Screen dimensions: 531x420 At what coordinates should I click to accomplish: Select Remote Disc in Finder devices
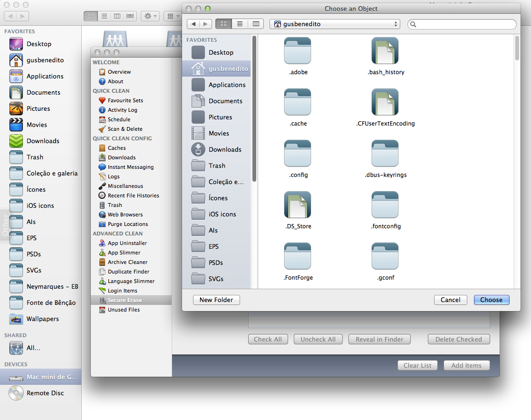pyautogui.click(x=40, y=393)
